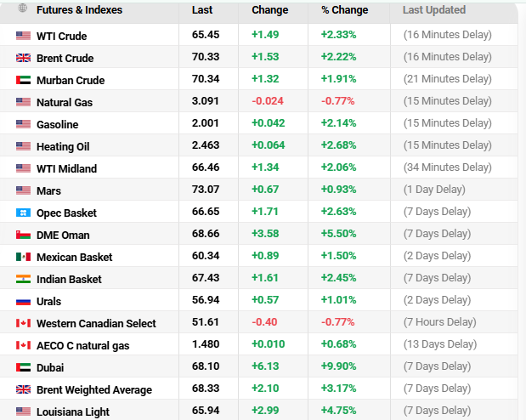Screen dimensions: 526x420
Task: Click Gasoline last price 2.001
Action: [206, 123]
